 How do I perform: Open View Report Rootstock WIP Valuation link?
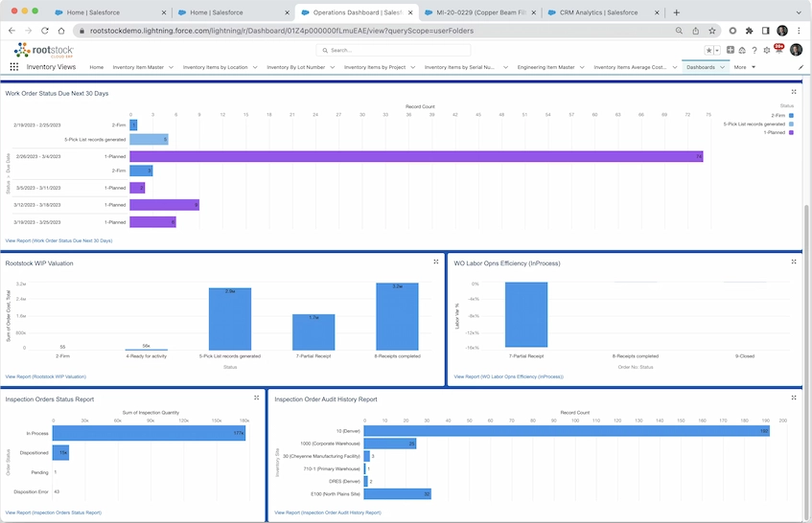46,376
